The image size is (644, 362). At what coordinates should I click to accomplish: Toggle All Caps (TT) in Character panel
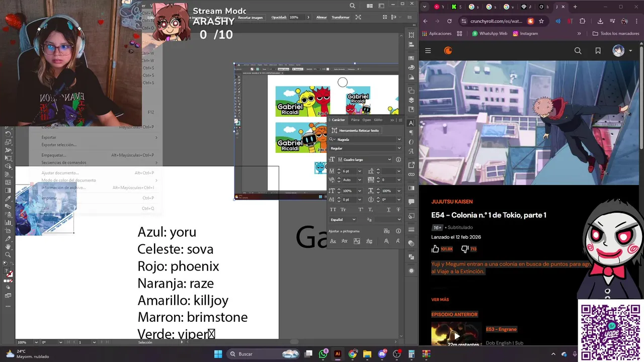tap(333, 209)
